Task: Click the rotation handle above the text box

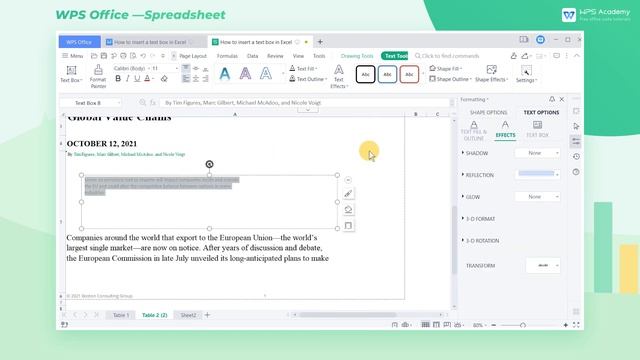Action: [x=209, y=164]
